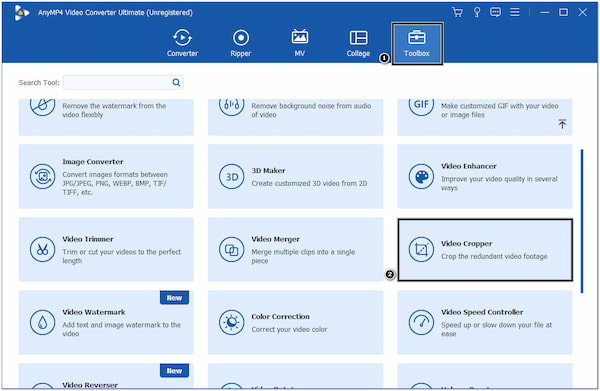
Task: Launch the 3D Maker icon
Action: coord(232,176)
